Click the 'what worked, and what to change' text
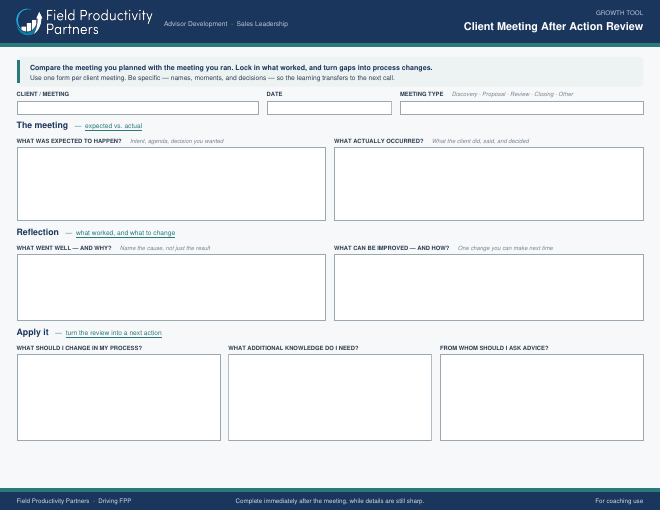The width and height of the screenshot is (660, 510). click(125, 233)
